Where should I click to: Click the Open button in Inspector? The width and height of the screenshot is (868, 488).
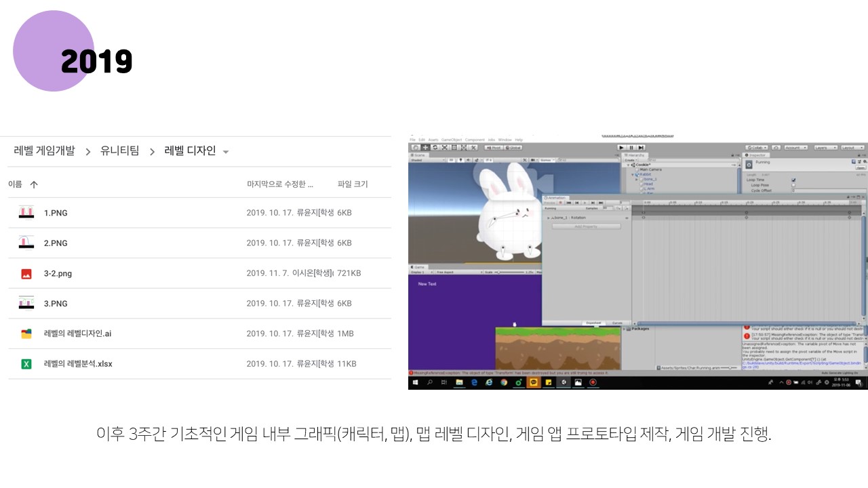tap(861, 167)
